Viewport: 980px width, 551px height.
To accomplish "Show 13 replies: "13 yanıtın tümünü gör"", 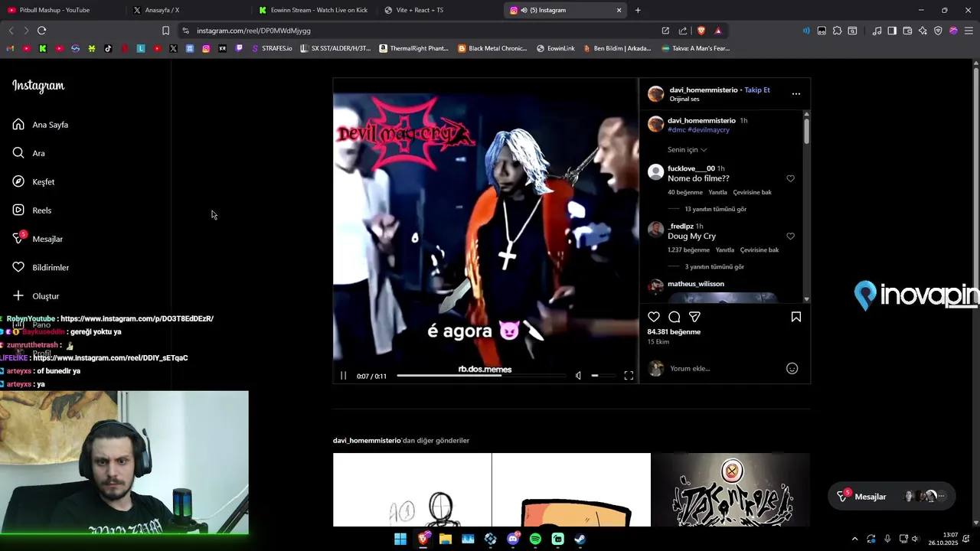I will click(715, 209).
